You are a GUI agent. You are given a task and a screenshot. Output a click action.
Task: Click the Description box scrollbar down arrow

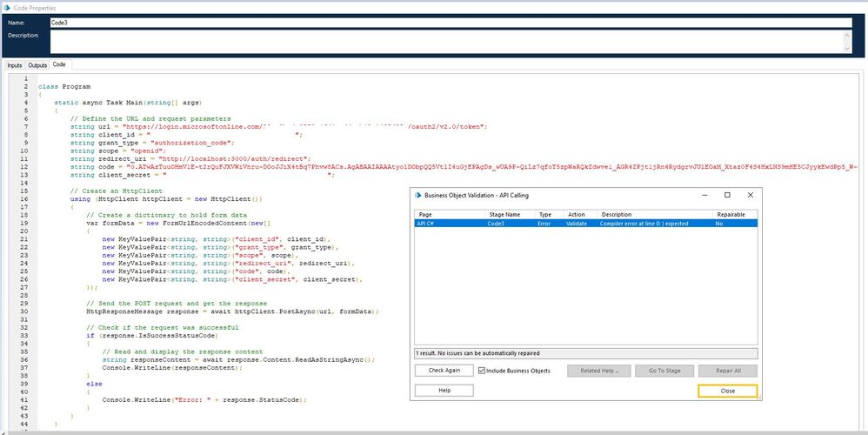(x=846, y=50)
